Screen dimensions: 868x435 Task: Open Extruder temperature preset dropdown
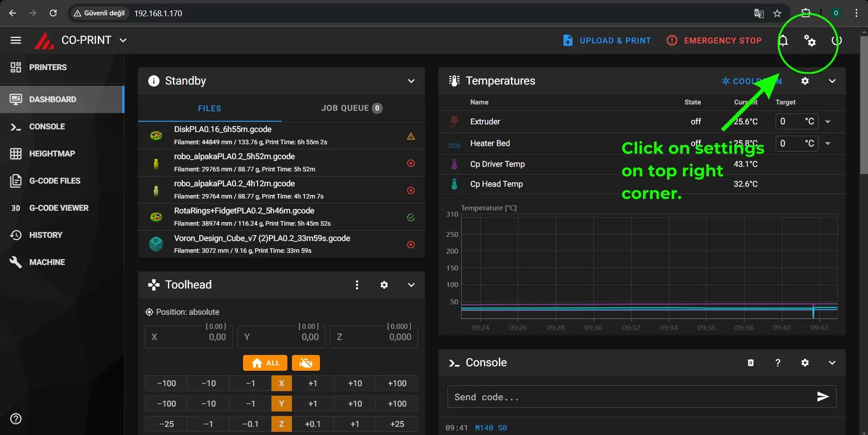click(x=828, y=122)
